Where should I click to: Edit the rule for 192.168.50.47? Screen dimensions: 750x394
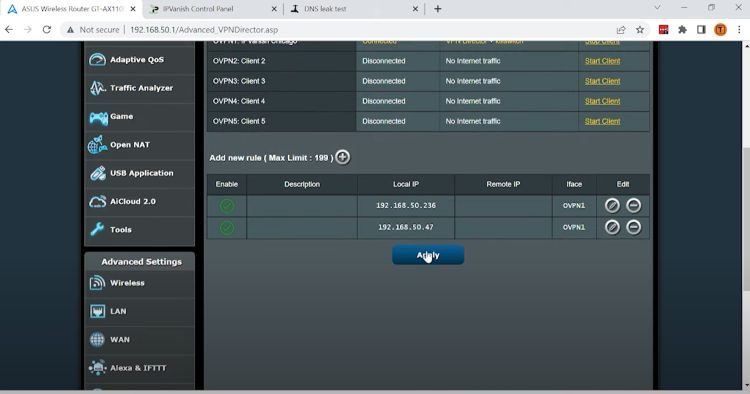click(x=612, y=227)
